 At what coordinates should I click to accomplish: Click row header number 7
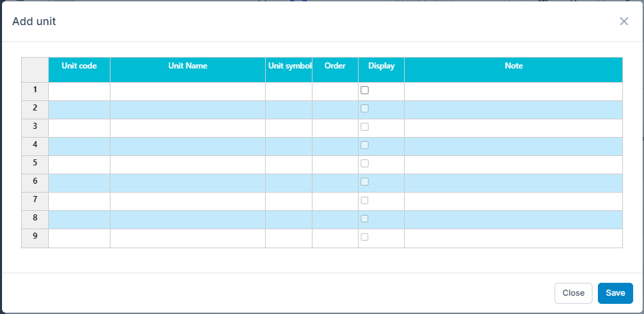click(35, 200)
